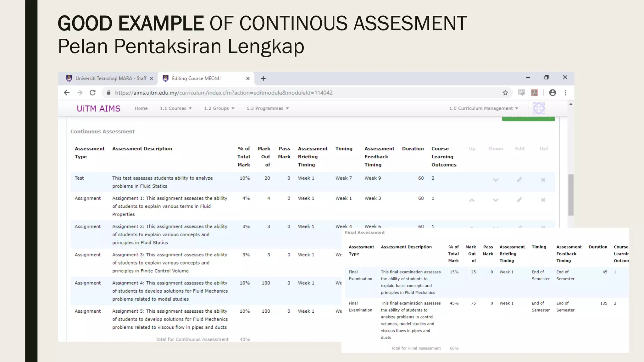Click the browser forward arrow
The width and height of the screenshot is (644, 362).
(x=80, y=93)
